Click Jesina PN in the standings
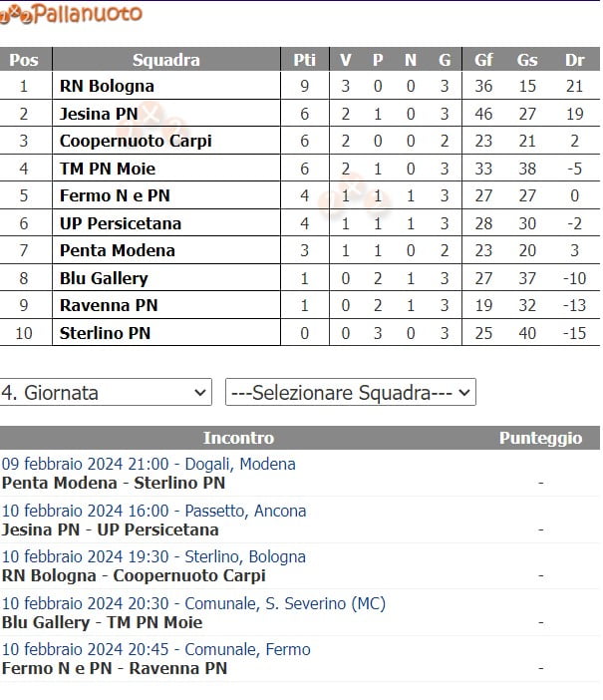This screenshot has height=700, width=603. coord(98,114)
